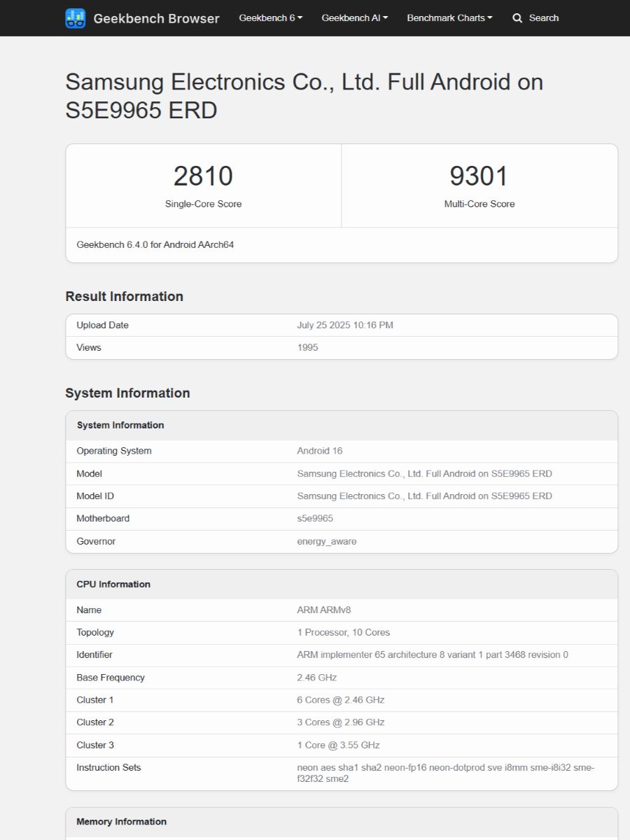
Task: Click the views count 1995
Action: click(307, 347)
